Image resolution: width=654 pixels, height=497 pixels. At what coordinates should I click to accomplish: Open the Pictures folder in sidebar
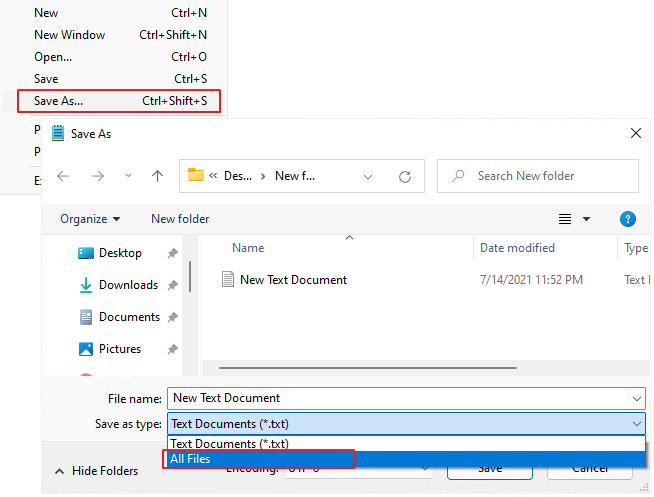[x=119, y=349]
